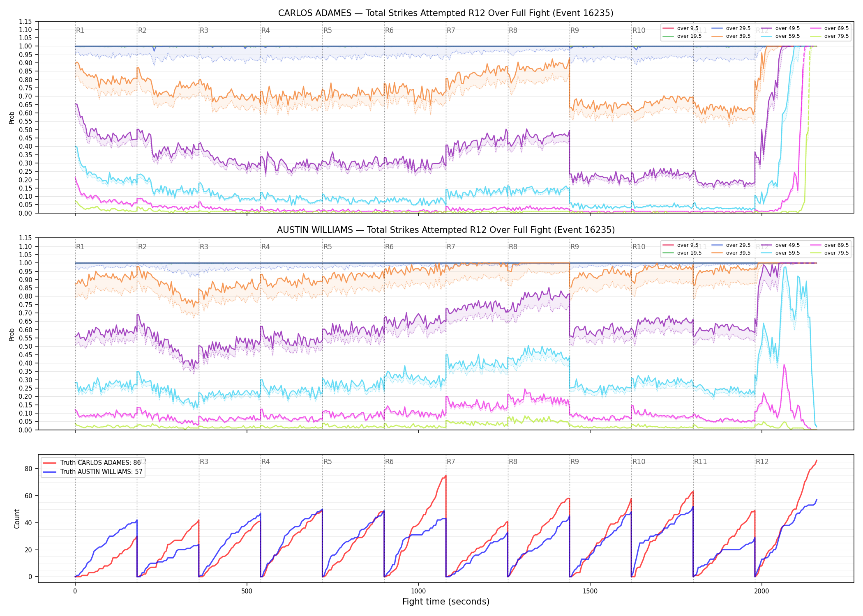Click the R10 round label in Carlos Adames chart
Screen dimensions: 863x616
pos(639,30)
